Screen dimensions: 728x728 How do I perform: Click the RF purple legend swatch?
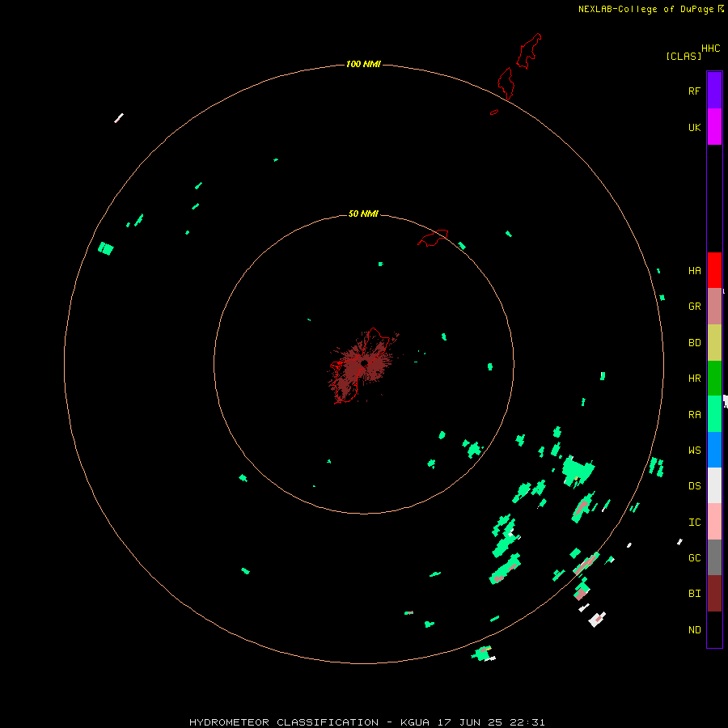coord(714,91)
